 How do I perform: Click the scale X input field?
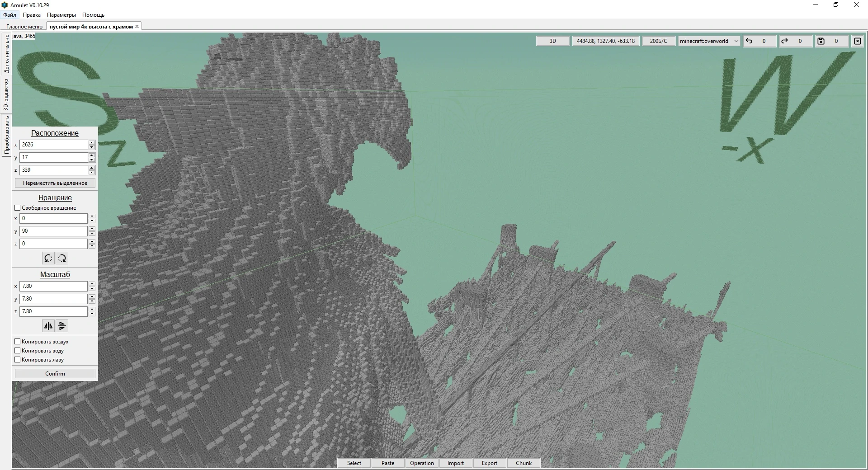[54, 286]
